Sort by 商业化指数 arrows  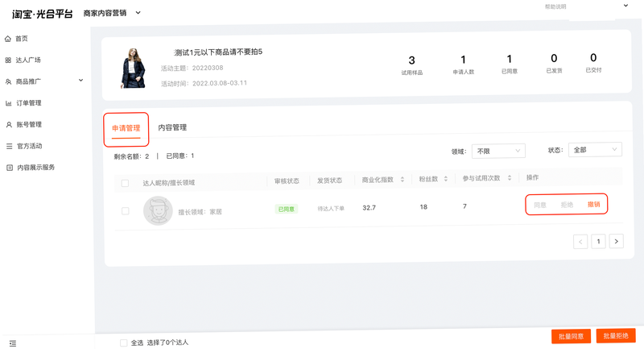(x=402, y=179)
